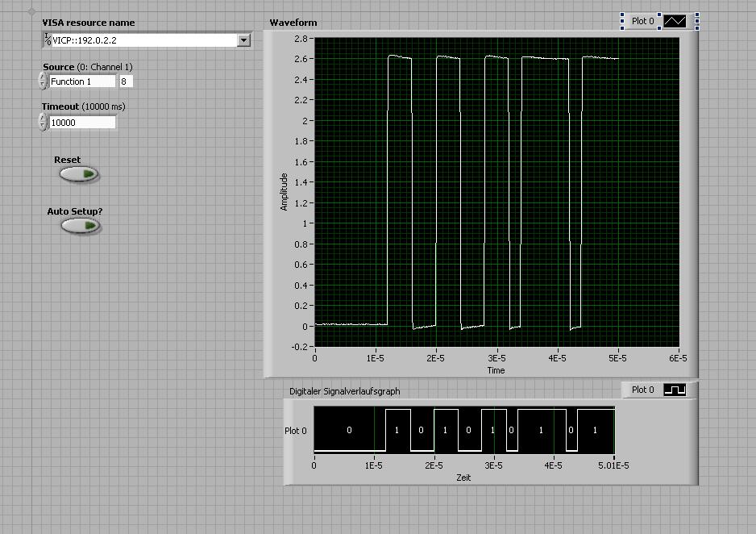The image size is (756, 534).
Task: Click the waveform Plot 0 line-style icon
Action: click(675, 21)
